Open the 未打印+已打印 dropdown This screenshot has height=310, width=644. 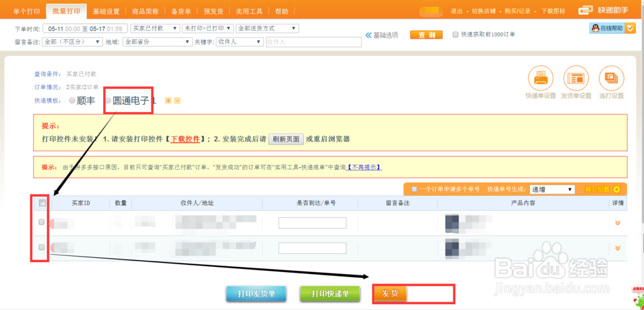(208, 28)
